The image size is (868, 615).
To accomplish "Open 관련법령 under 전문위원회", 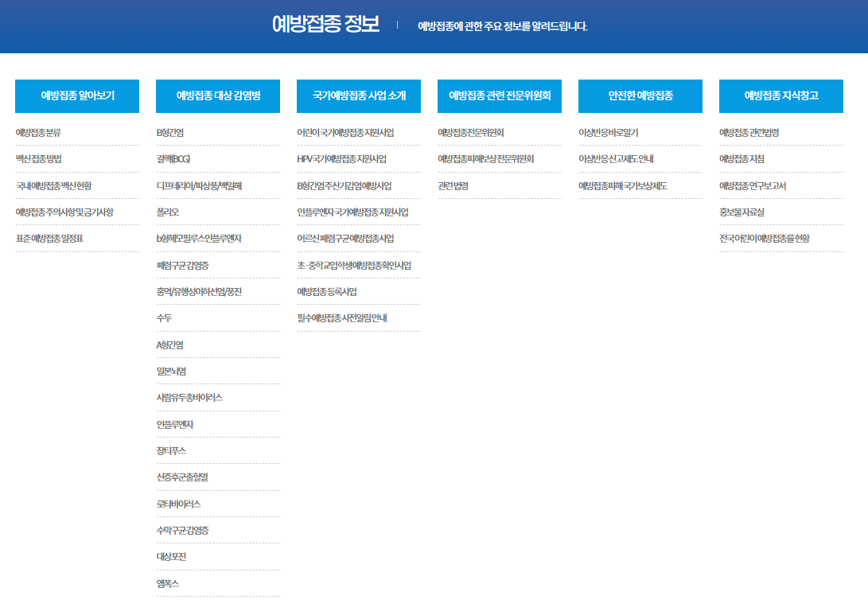I will 453,186.
